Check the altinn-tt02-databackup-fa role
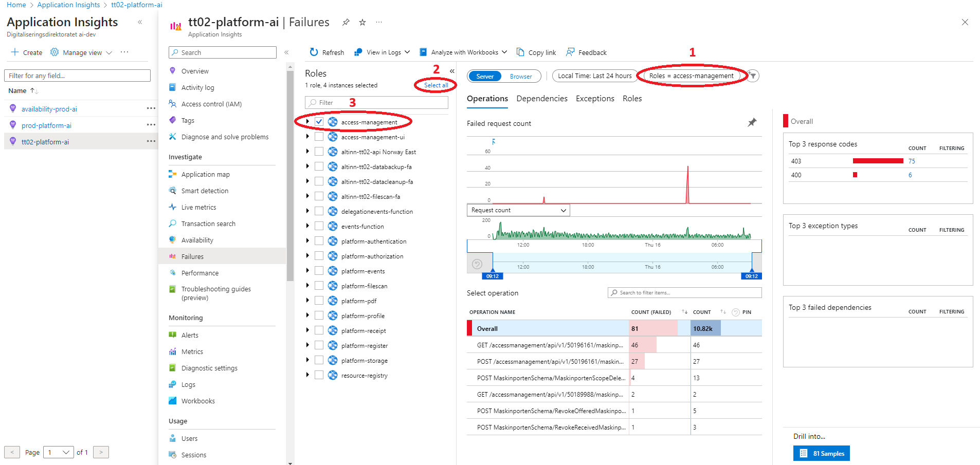The height and width of the screenshot is (465, 980). click(319, 166)
